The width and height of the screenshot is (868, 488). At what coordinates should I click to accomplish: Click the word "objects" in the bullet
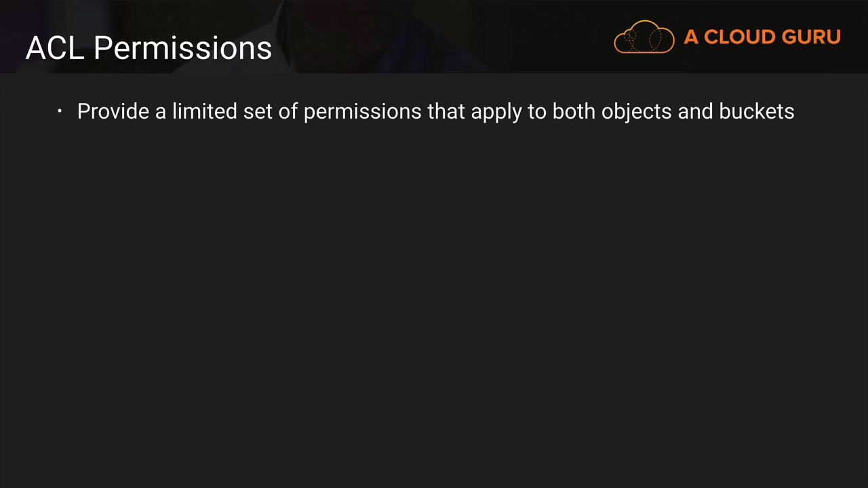coord(636,112)
